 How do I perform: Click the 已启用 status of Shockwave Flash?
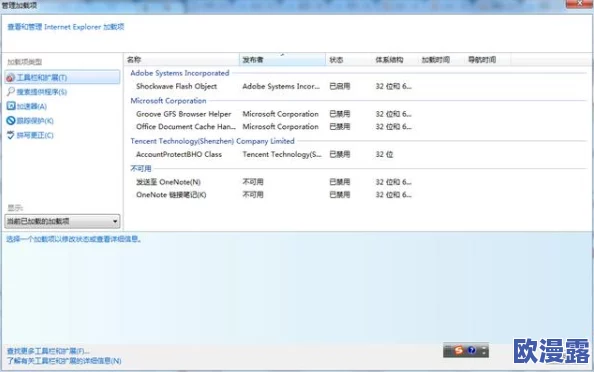[339, 86]
